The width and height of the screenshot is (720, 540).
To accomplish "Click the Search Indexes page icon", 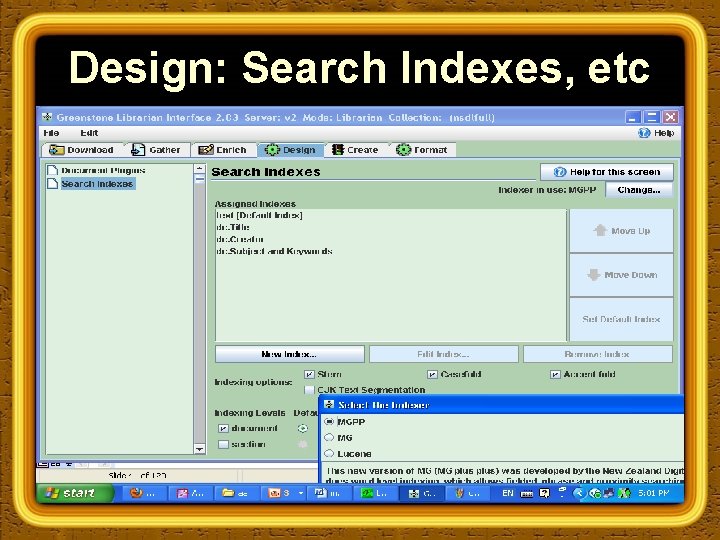I will pyautogui.click(x=52, y=184).
